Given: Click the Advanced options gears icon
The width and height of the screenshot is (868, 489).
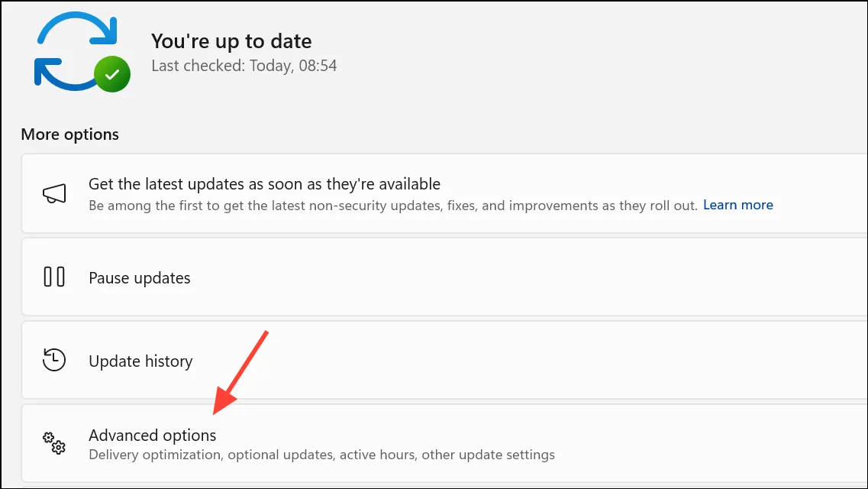Looking at the screenshot, I should [54, 443].
